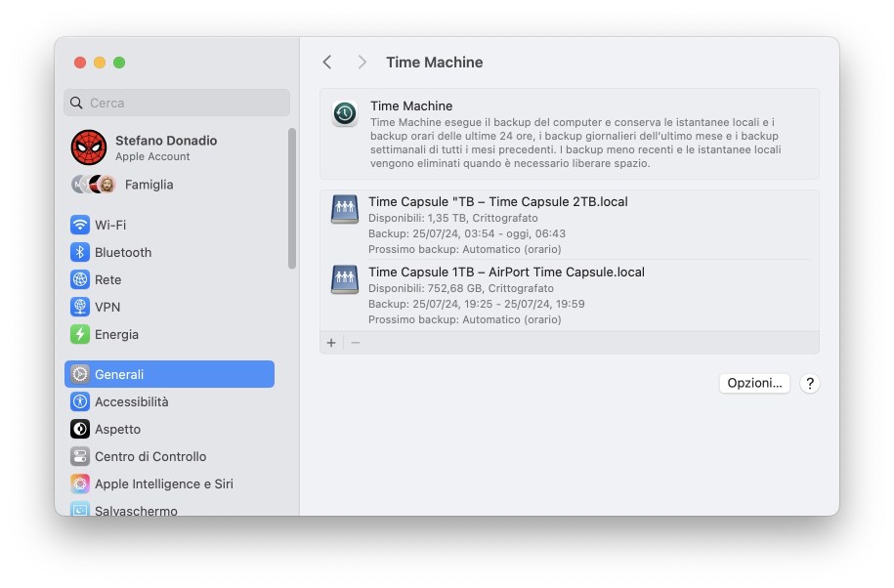Click the Time Capsule 2TB disk icon
Screen dimensions: 894x588
(345, 209)
